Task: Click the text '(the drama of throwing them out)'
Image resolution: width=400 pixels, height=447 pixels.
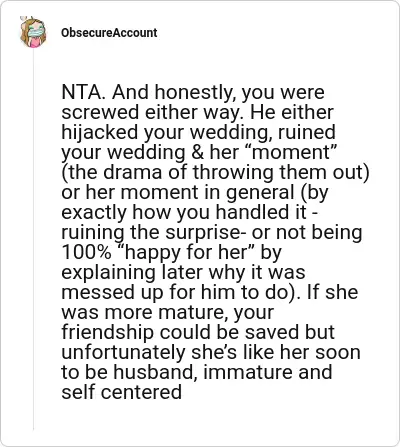Action: click(215, 173)
